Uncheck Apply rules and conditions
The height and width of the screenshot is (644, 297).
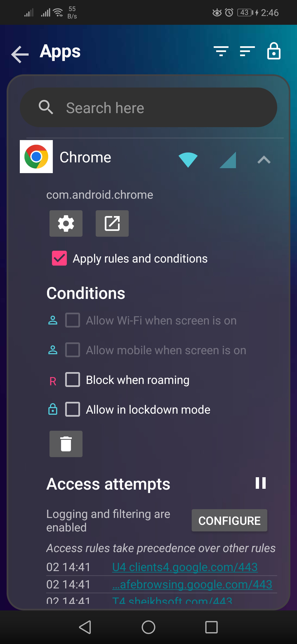(59, 258)
